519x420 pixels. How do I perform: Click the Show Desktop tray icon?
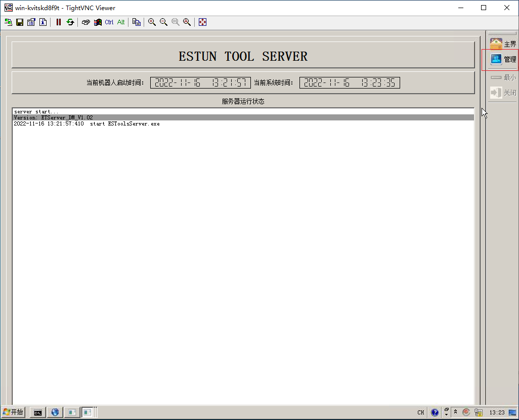[x=512, y=412]
